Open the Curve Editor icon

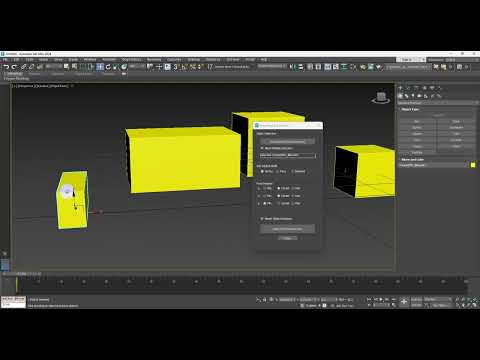336,67
